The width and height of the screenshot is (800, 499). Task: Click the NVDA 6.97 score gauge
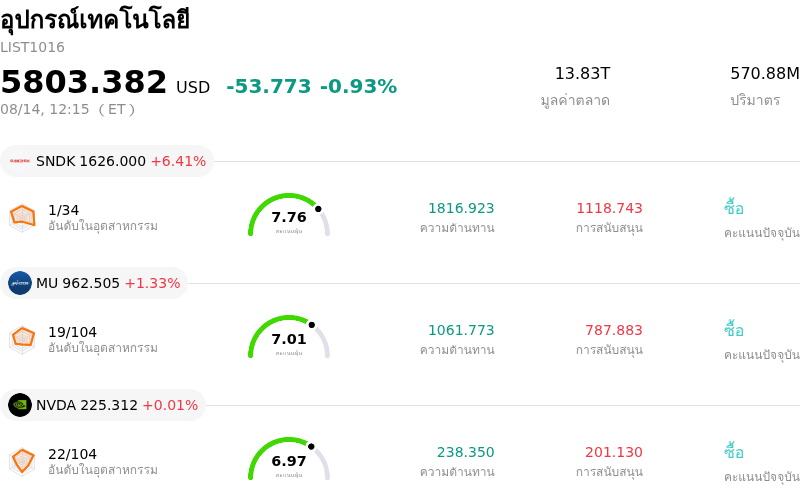289,459
